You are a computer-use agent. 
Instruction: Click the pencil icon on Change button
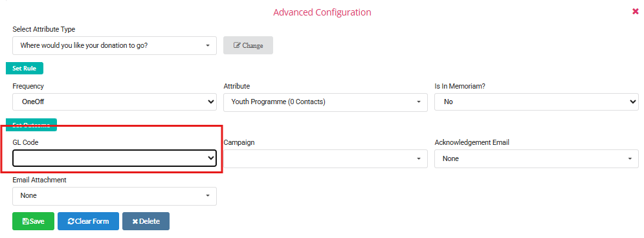pos(237,45)
